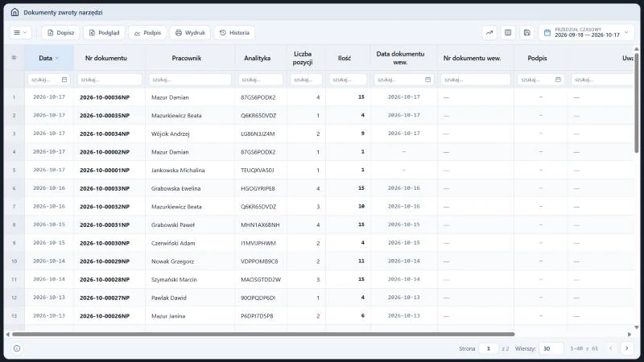The width and height of the screenshot is (644, 362).
Task: Click the vertical scrollbar thumb
Action: (x=637, y=103)
